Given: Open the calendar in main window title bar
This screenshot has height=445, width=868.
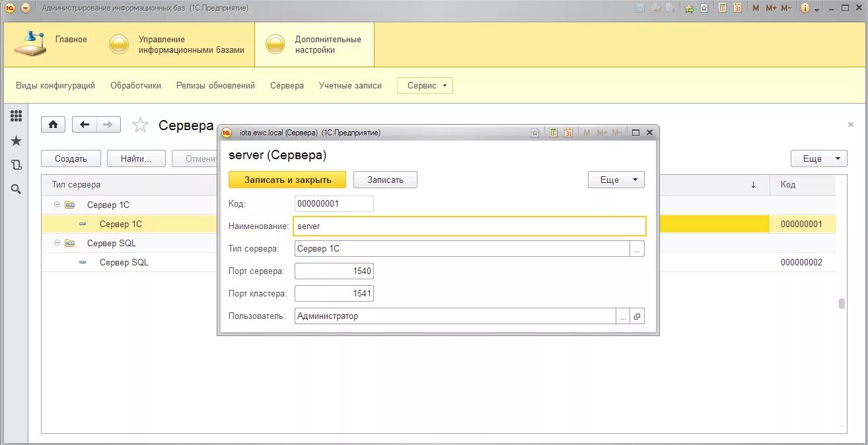Looking at the screenshot, I should [x=737, y=8].
